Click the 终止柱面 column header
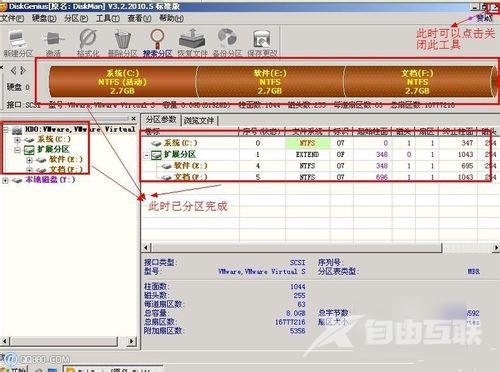Screen dimensions: 500x372 coord(458,132)
